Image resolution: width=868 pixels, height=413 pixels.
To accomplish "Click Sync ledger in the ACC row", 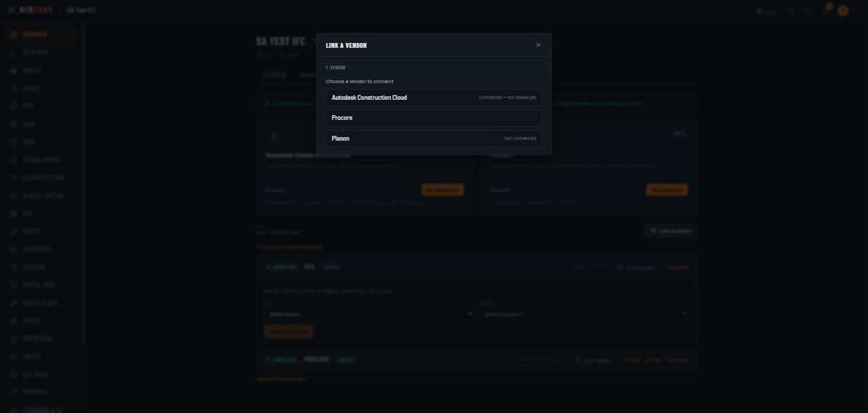I will click(x=636, y=267).
